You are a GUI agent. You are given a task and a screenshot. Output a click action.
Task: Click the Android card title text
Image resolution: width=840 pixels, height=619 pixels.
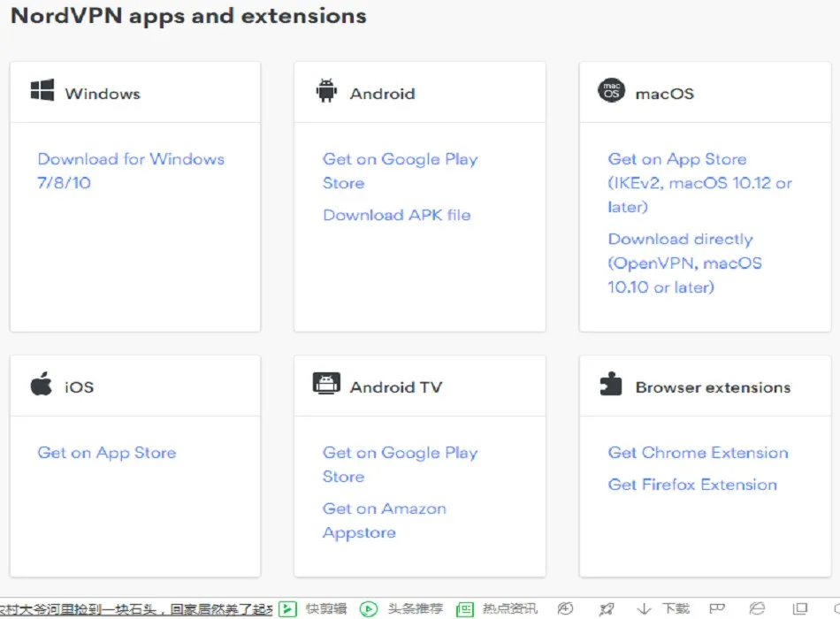point(383,94)
